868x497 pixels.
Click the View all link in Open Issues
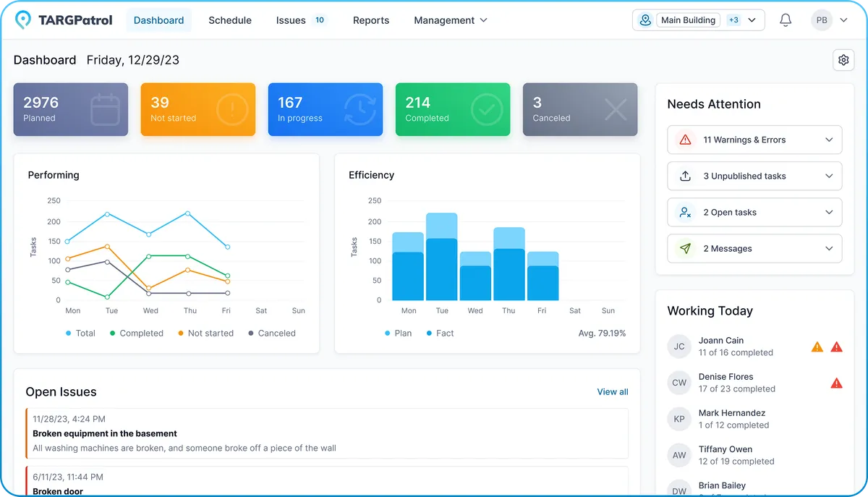coord(612,391)
